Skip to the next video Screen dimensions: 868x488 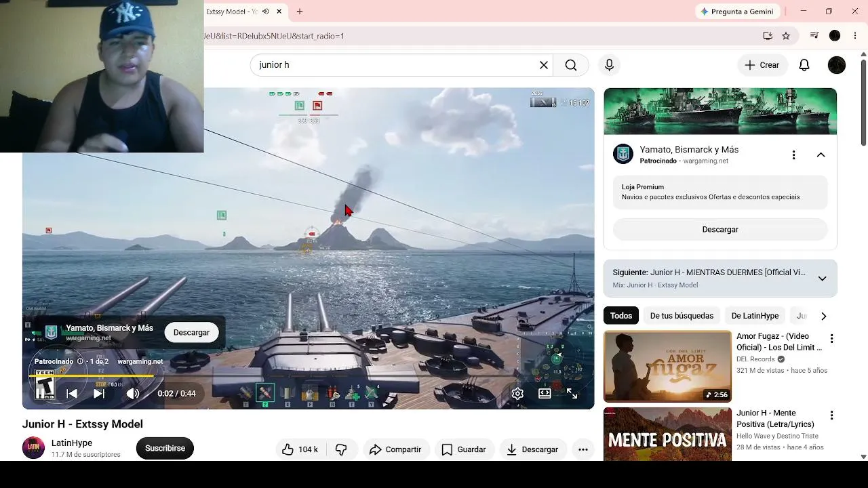tap(99, 394)
